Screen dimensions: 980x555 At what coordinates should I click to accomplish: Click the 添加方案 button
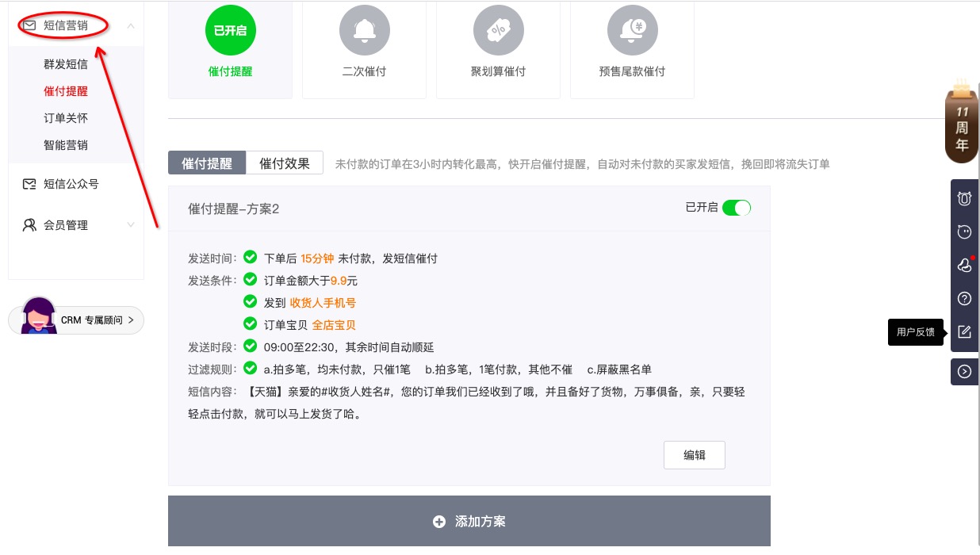pos(469,522)
